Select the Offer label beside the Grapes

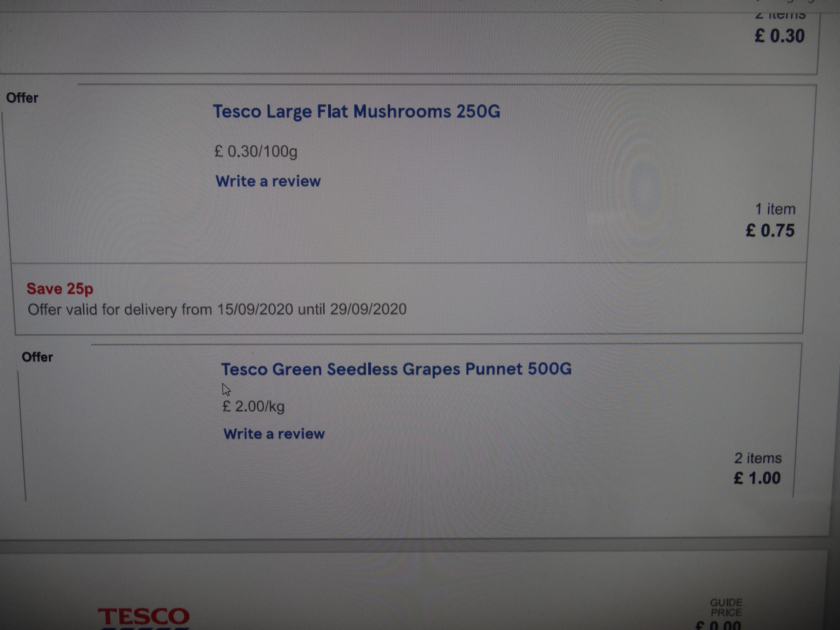pos(37,357)
